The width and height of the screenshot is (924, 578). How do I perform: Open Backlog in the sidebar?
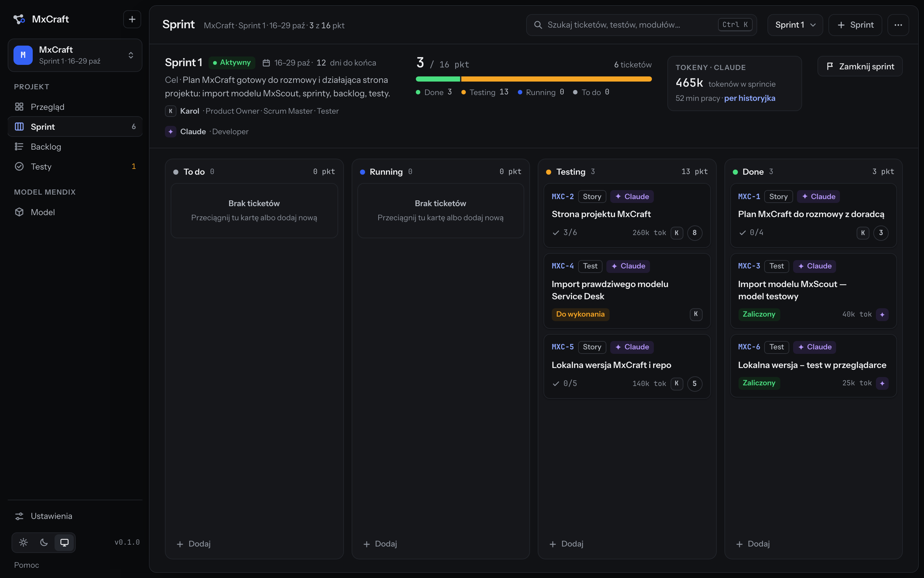coord(75,146)
